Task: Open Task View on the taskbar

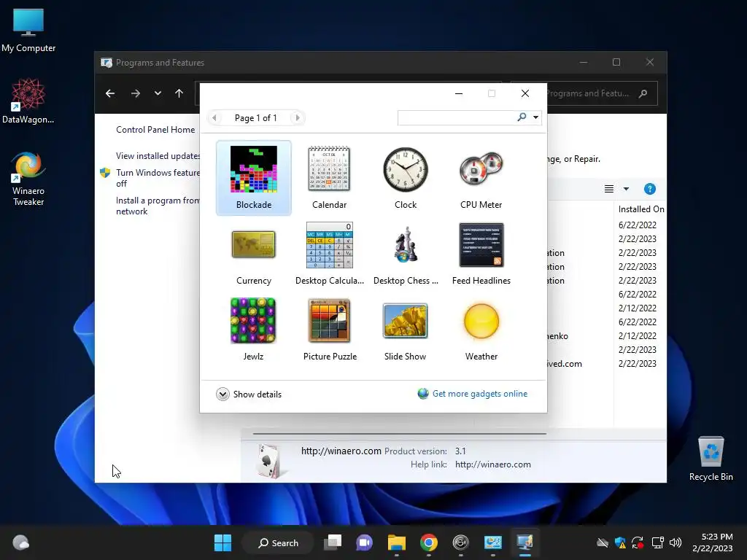Action: pos(333,542)
